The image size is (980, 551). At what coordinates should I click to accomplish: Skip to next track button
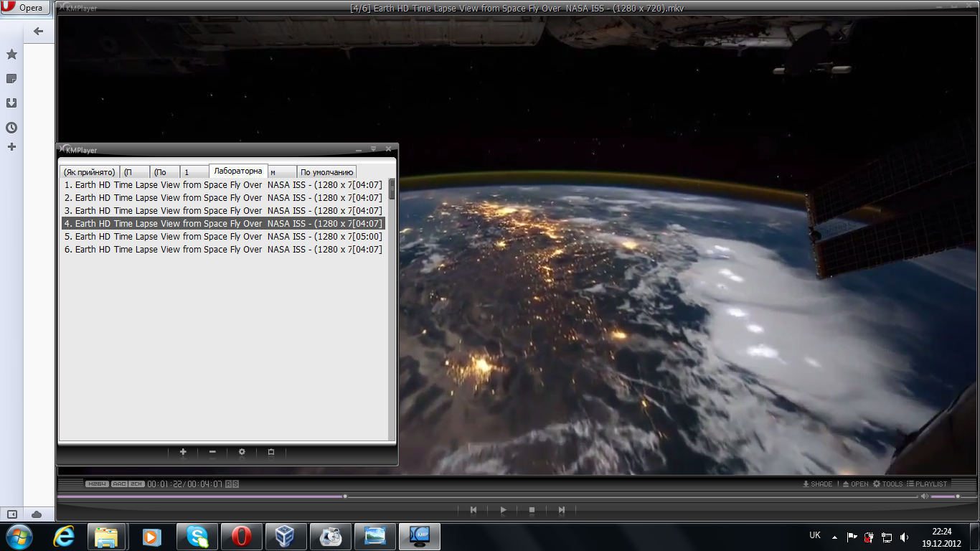coord(562,510)
